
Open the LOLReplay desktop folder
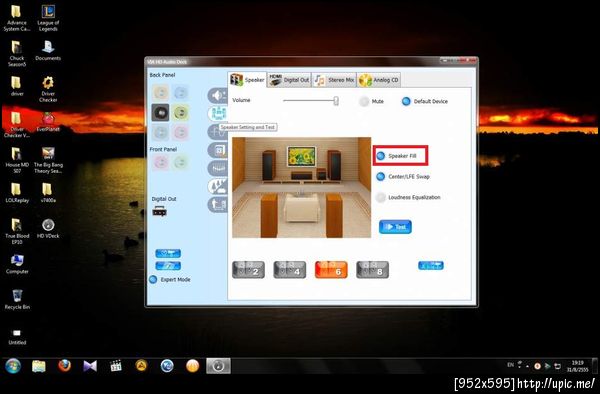click(x=17, y=193)
